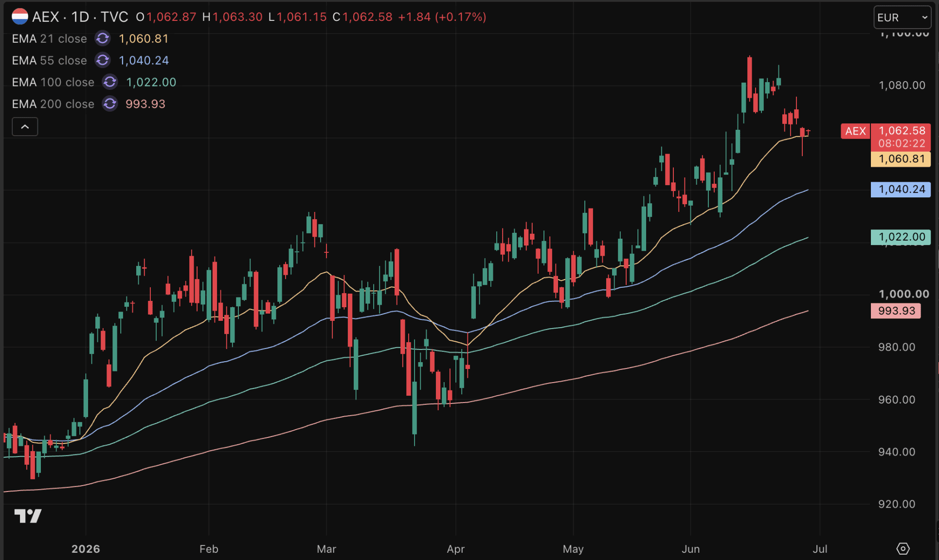Screen dimensions: 939x560
Task: Click the refresh icon beside EMA 21 close
Action: (x=103, y=38)
